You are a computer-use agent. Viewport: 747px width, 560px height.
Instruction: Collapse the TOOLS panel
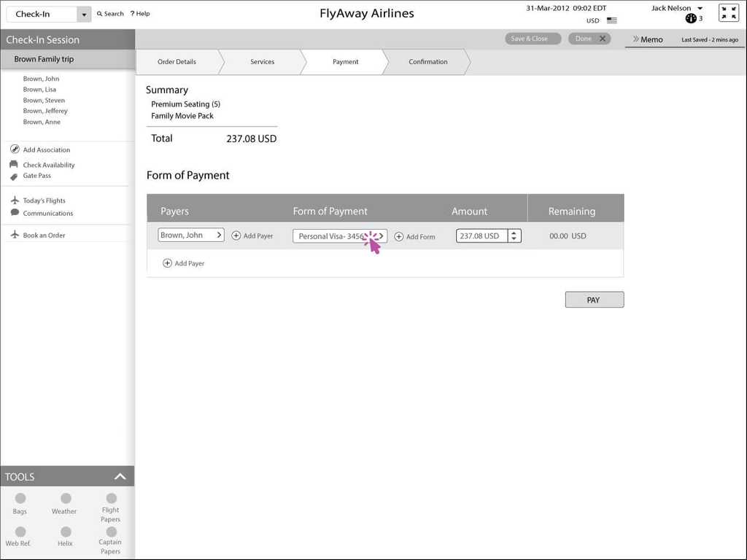click(x=120, y=476)
